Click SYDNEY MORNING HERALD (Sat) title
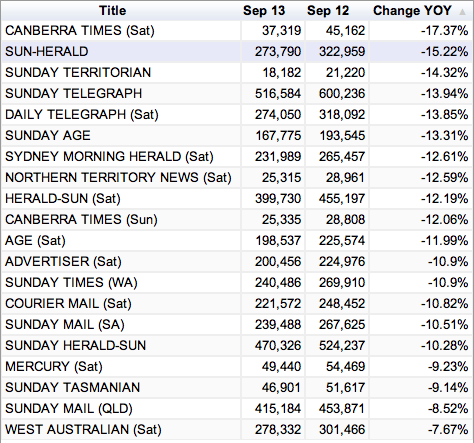Viewport: 474px width, 443px height. click(109, 157)
